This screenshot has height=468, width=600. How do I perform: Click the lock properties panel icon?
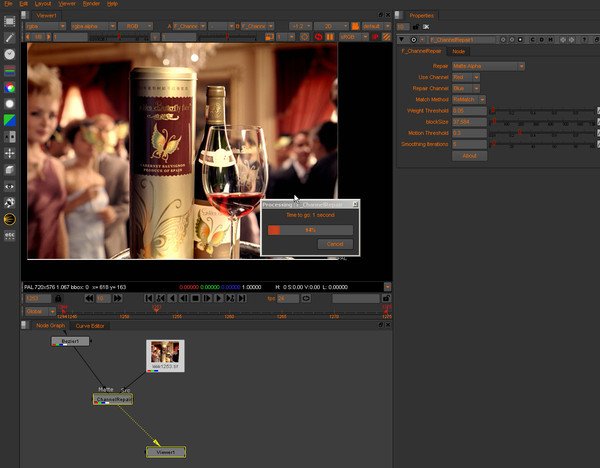point(416,27)
